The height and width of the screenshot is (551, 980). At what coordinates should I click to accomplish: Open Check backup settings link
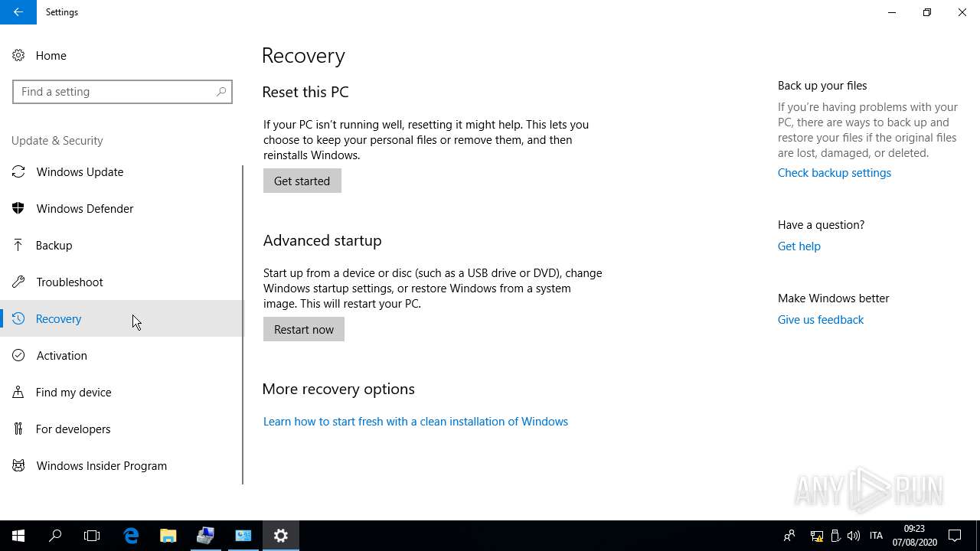(x=835, y=173)
